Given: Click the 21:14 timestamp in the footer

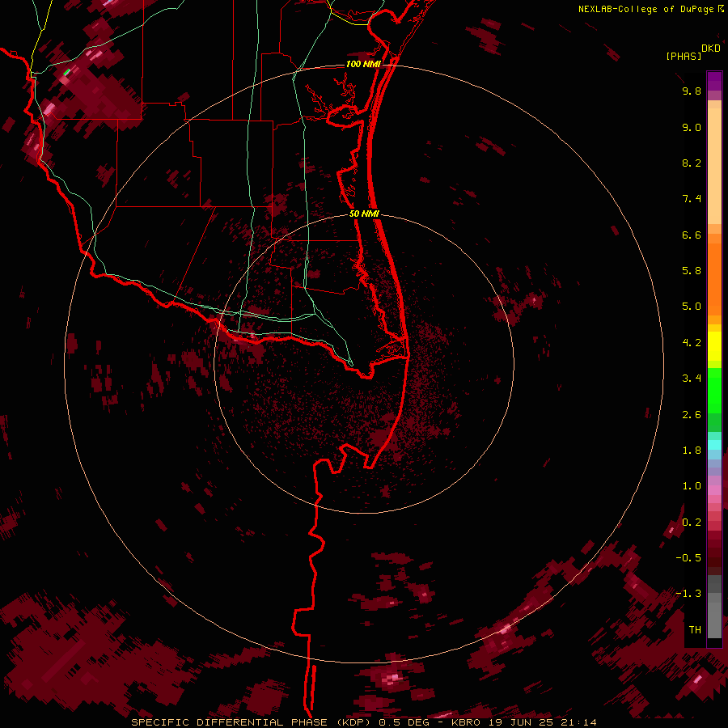Looking at the screenshot, I should [x=578, y=722].
